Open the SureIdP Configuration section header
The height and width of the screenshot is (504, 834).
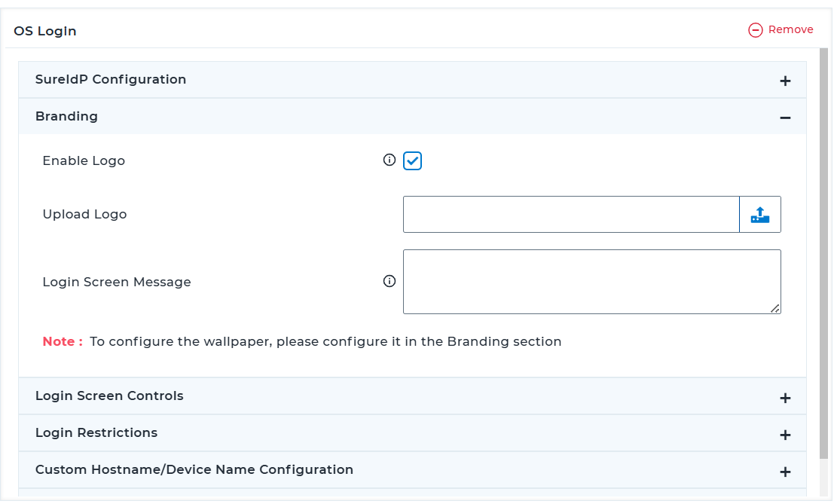[111, 80]
